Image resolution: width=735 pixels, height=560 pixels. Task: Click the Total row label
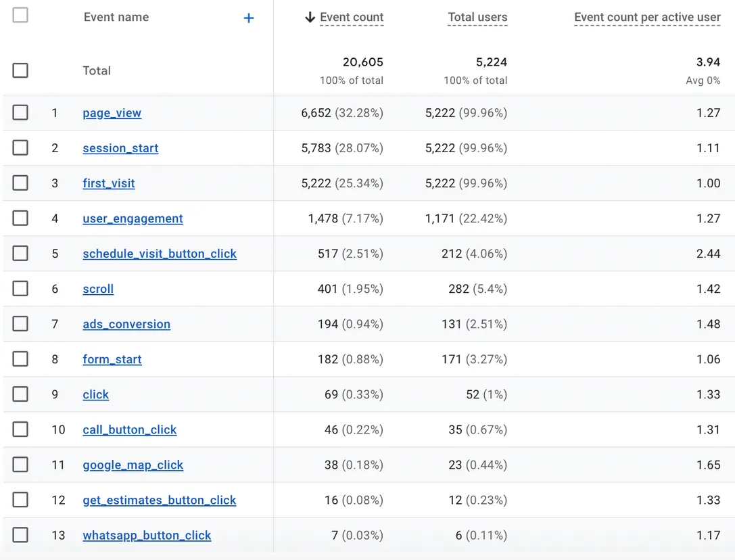[97, 71]
